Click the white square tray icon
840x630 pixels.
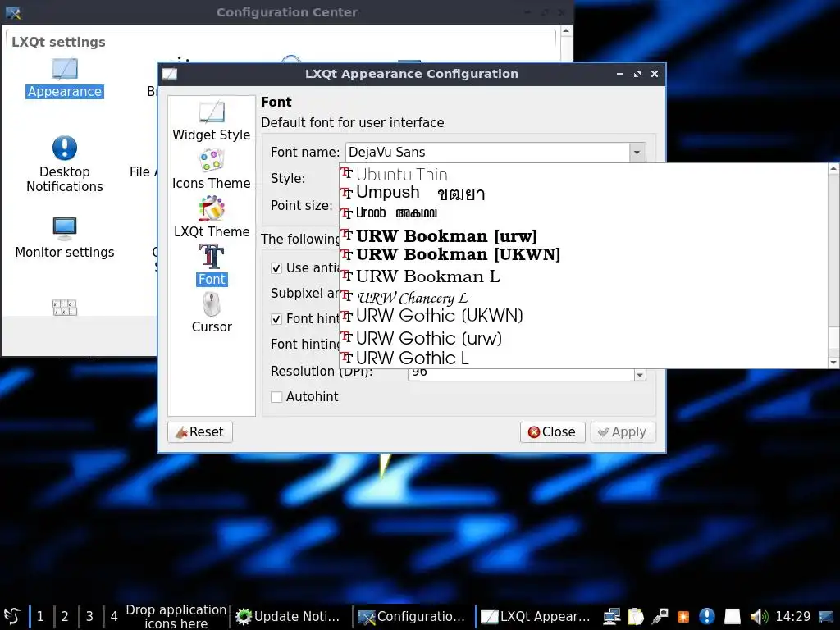733,617
